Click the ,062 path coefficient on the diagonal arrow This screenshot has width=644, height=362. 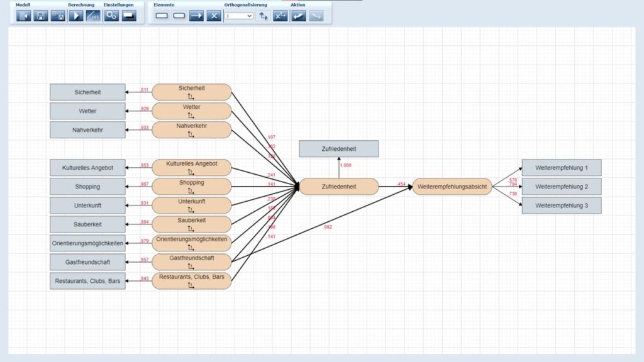point(328,227)
